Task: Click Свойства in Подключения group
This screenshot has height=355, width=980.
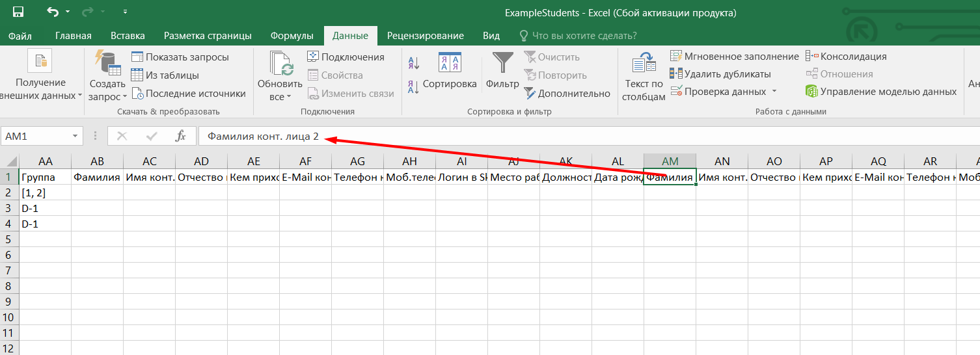Action: [x=335, y=75]
